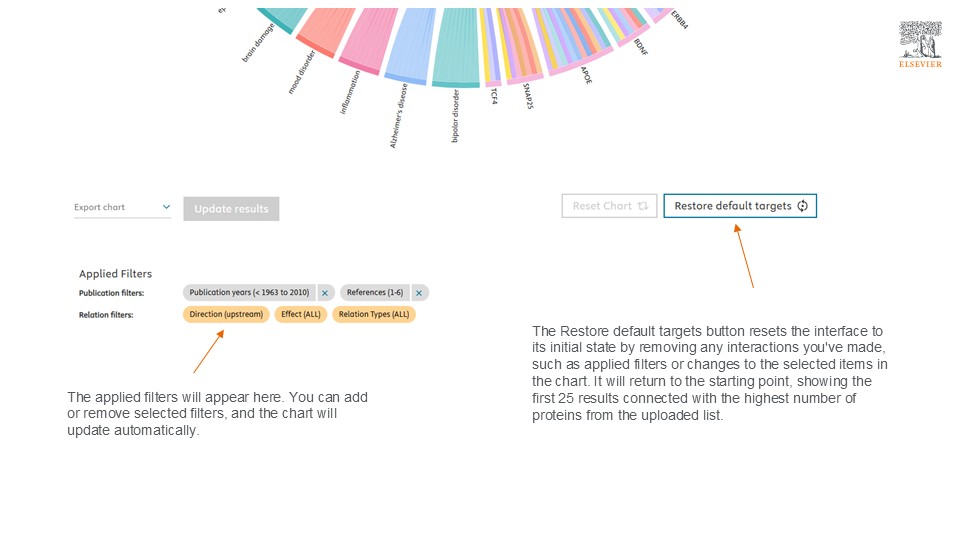Remove the References (1-6) filter
Screen dimensions: 960x540
pos(420,293)
